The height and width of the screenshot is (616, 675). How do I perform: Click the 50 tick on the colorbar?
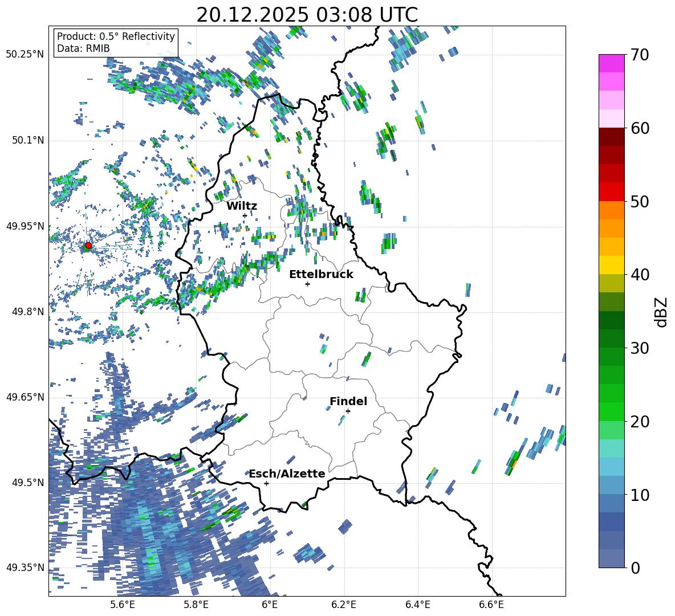pos(640,202)
